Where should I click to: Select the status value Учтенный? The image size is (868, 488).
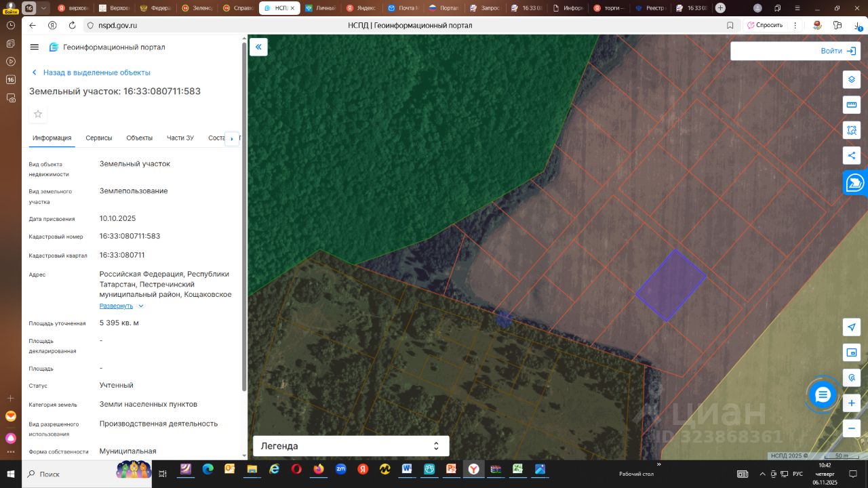point(117,386)
